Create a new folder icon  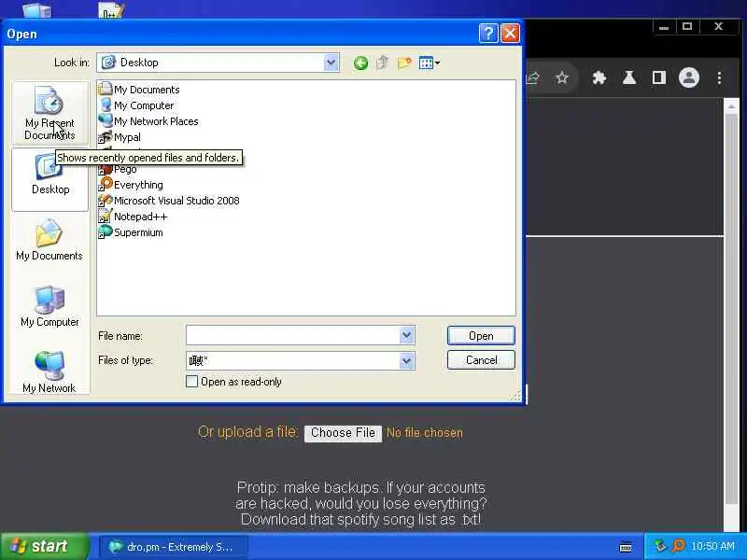[404, 63]
